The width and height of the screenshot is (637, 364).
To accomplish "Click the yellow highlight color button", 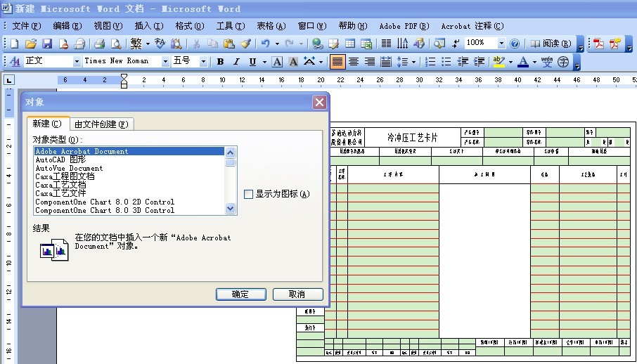I will point(499,62).
